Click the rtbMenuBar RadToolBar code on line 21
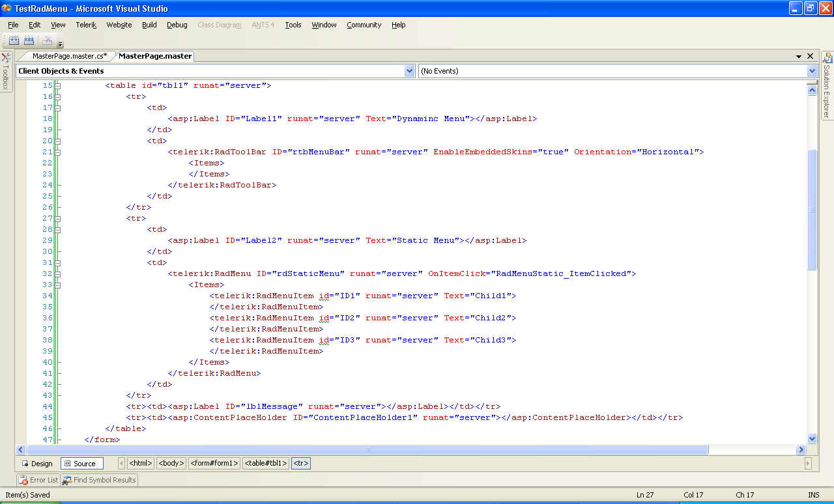This screenshot has width=834, height=504. coord(436,152)
